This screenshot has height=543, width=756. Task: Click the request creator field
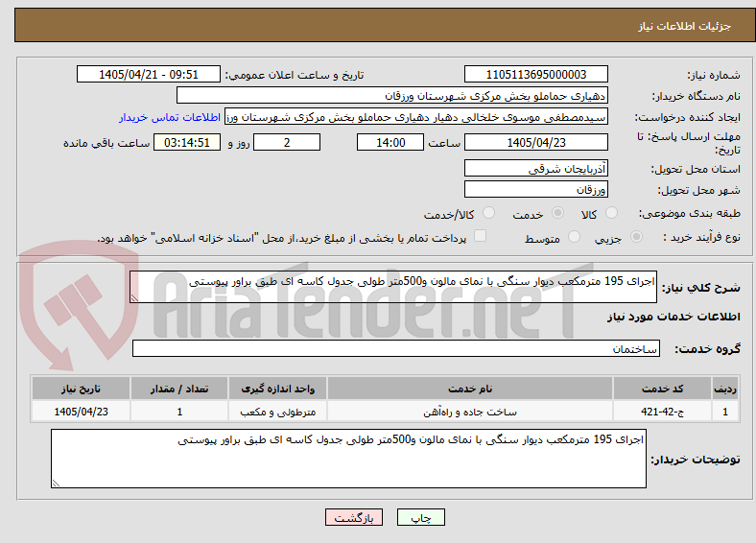point(416,117)
